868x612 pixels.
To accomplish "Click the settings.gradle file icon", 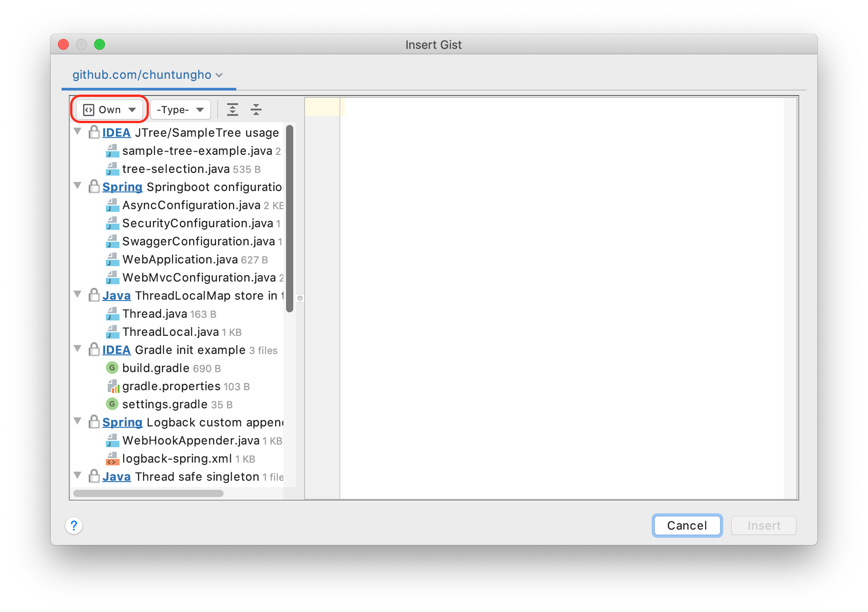I will [112, 404].
